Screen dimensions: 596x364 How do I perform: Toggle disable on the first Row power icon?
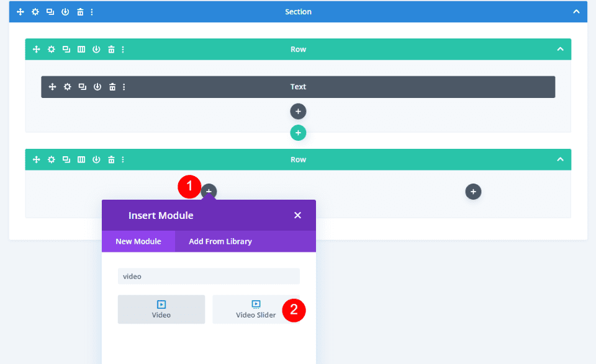click(96, 49)
